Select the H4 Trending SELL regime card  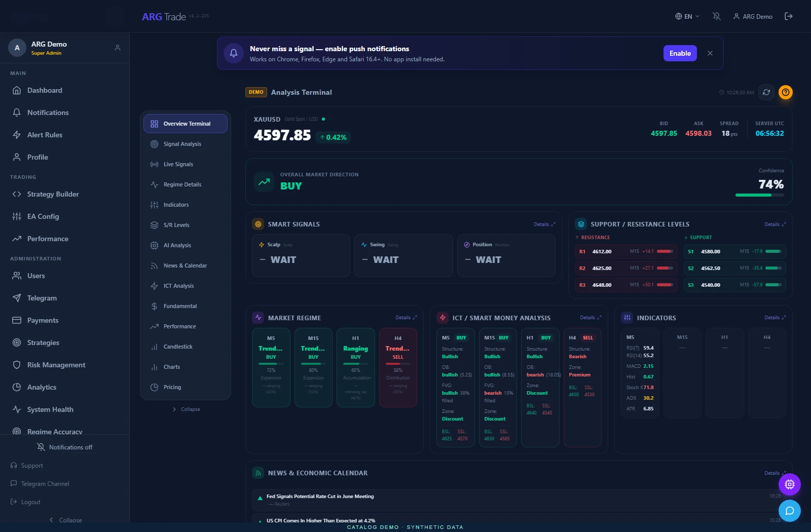(398, 367)
